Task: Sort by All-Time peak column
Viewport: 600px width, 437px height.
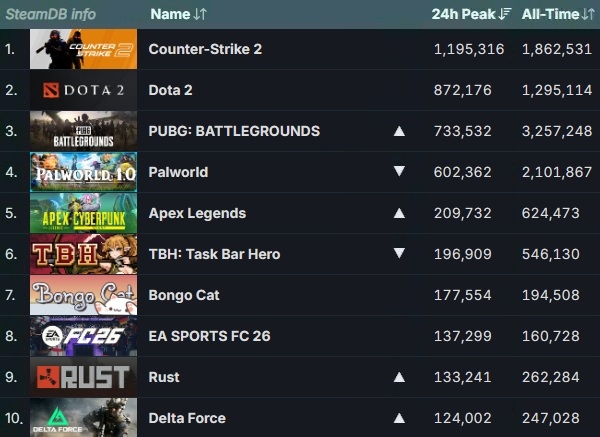Action: coord(558,14)
